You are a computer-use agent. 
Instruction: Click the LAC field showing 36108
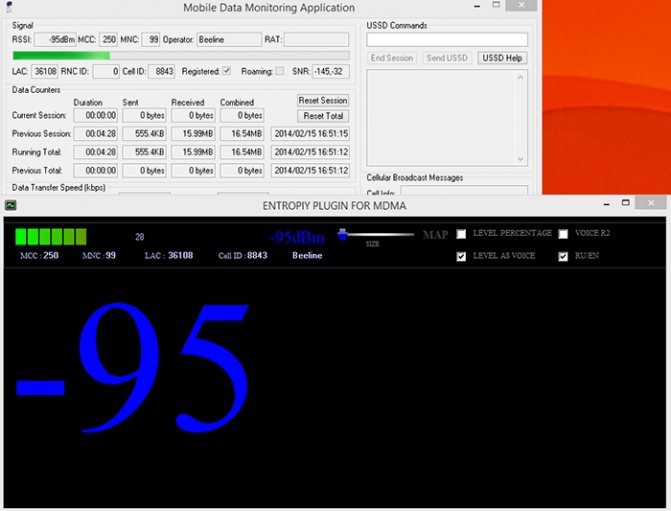[x=45, y=71]
